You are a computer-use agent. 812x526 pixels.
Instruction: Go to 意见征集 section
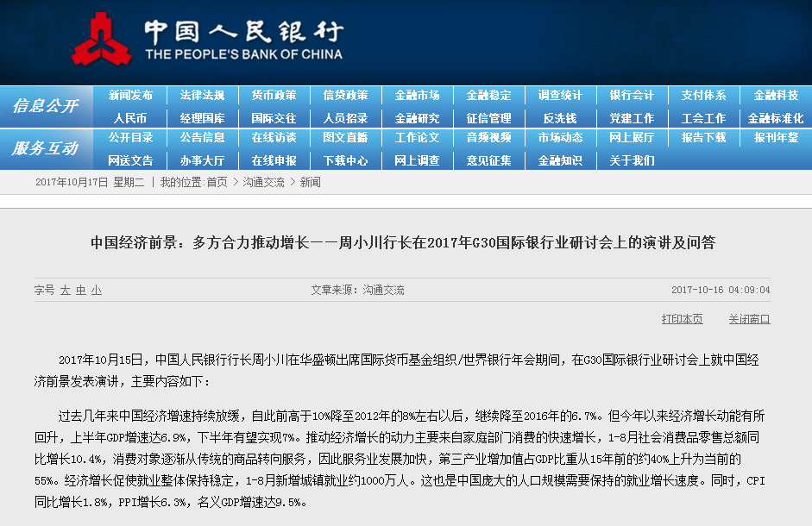[x=488, y=161]
